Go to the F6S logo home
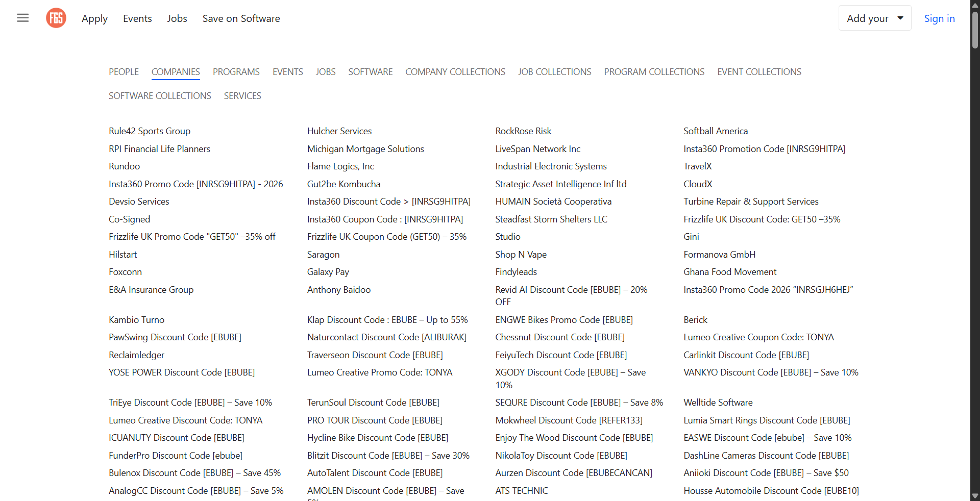Viewport: 980px width, 501px height. [x=56, y=18]
